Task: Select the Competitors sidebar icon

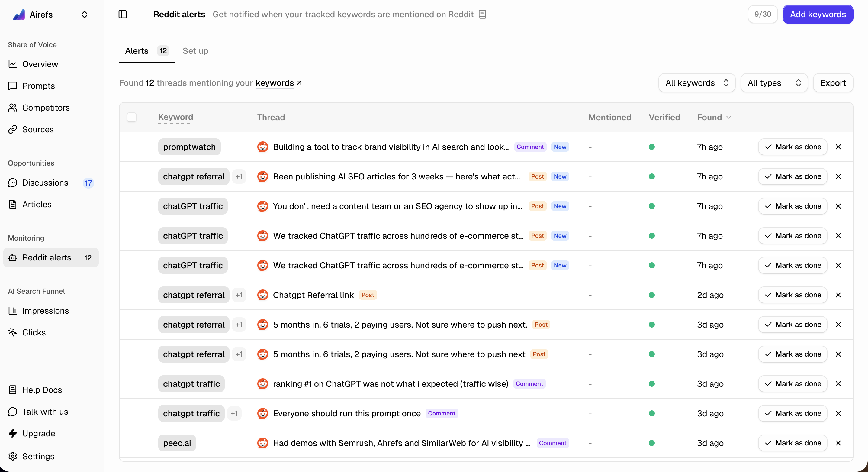Action: coord(12,108)
